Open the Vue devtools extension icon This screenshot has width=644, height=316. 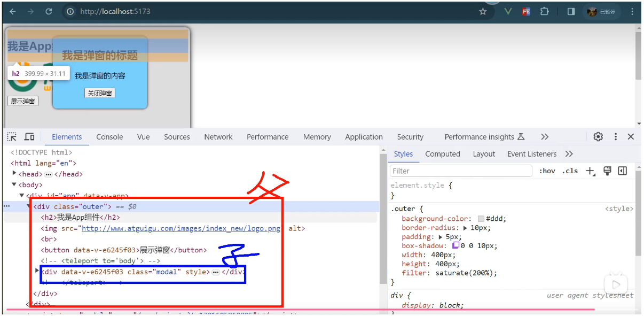(x=508, y=11)
